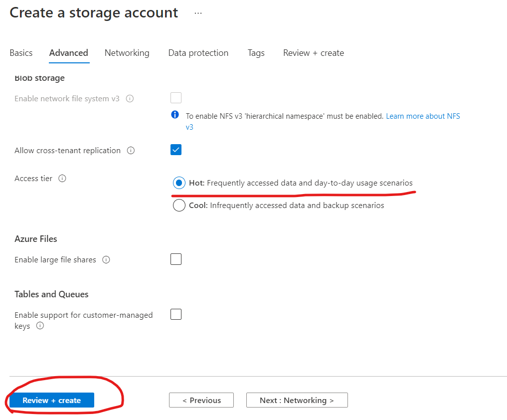Image resolution: width=507 pixels, height=420 pixels.
Task: Open the Learn more about NFS v3 link
Action: coord(423,116)
